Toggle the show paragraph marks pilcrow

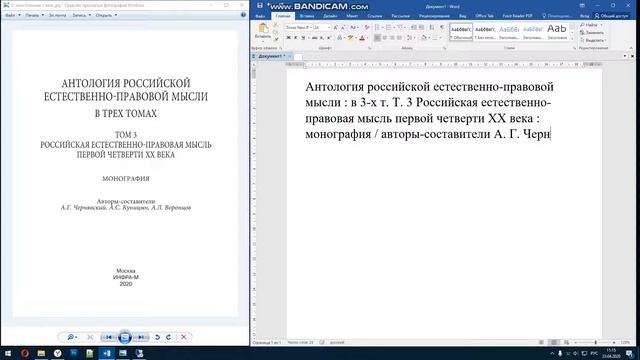click(442, 27)
